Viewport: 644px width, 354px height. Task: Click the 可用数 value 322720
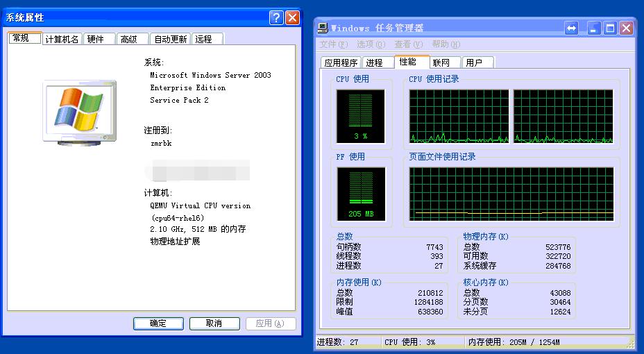pyautogui.click(x=558, y=256)
